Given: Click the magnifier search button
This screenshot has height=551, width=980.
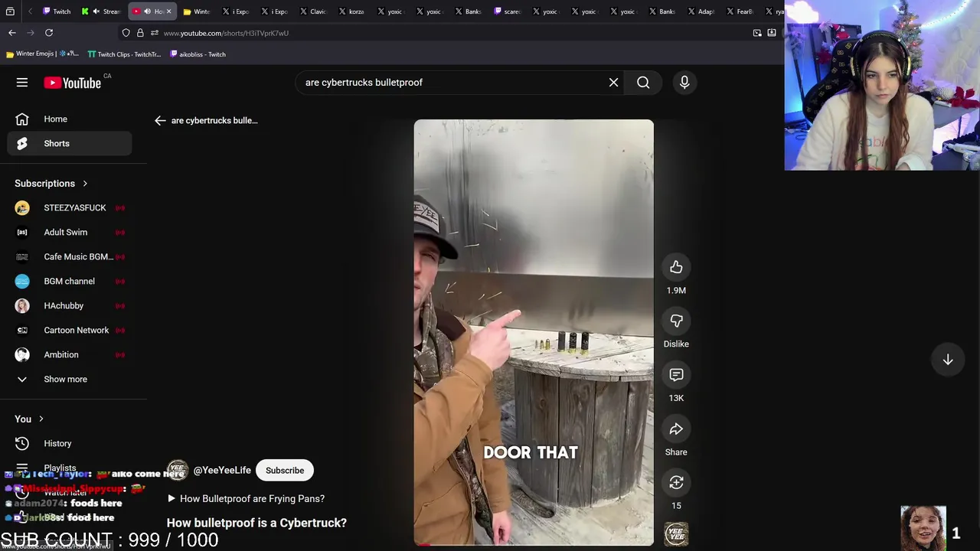Looking at the screenshot, I should 643,83.
